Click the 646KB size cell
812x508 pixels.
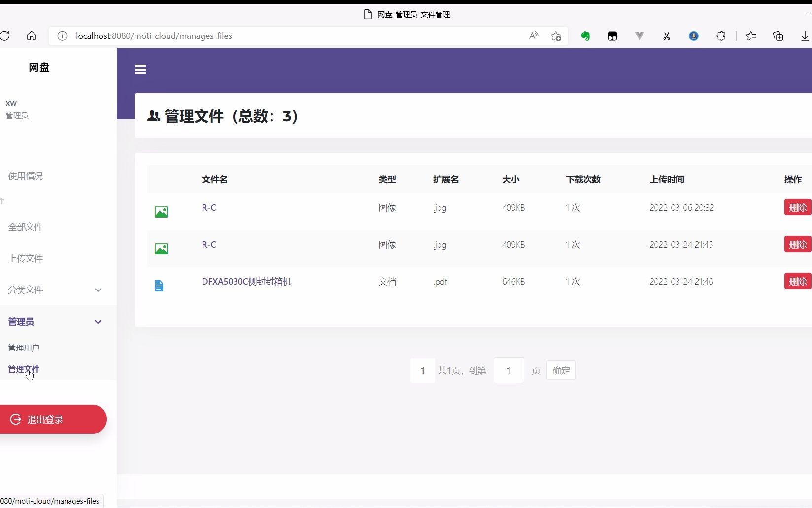click(513, 282)
